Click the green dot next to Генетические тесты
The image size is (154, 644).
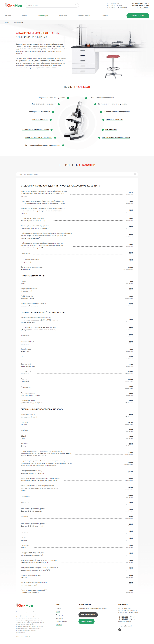pos(50,120)
